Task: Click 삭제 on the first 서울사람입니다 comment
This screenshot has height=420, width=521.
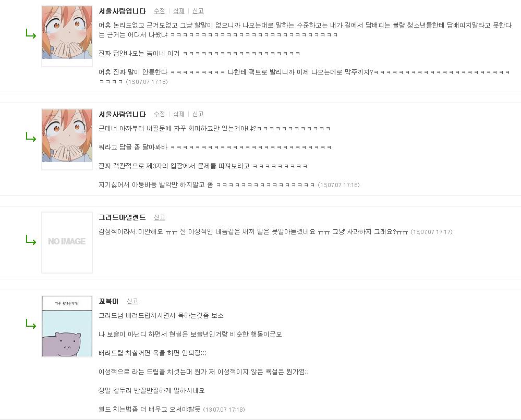Action: [x=179, y=11]
